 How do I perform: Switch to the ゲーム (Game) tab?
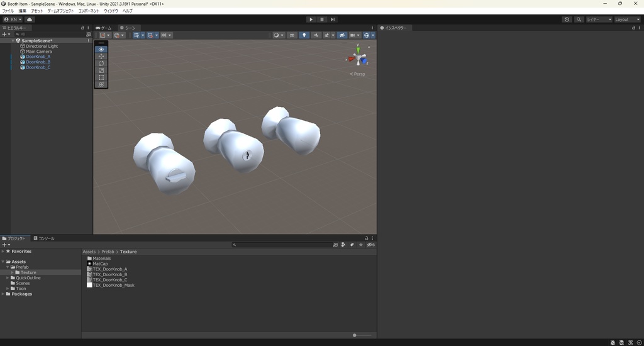104,28
